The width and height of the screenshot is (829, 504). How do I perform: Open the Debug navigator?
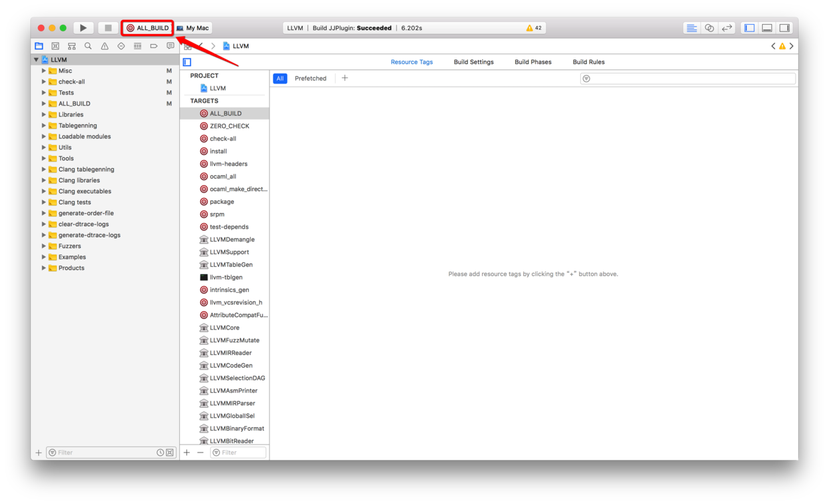coord(137,46)
